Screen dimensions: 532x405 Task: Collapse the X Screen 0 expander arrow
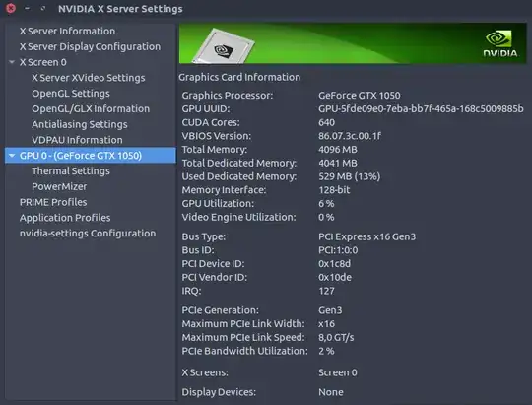(12, 62)
